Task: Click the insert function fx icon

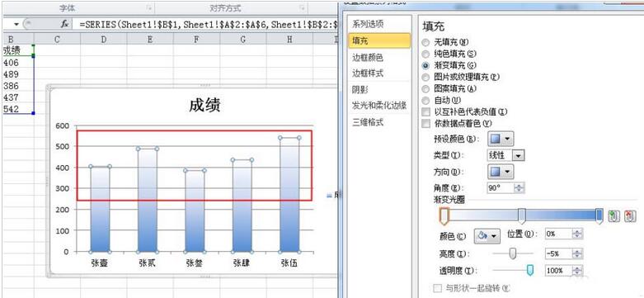Action: [64, 24]
